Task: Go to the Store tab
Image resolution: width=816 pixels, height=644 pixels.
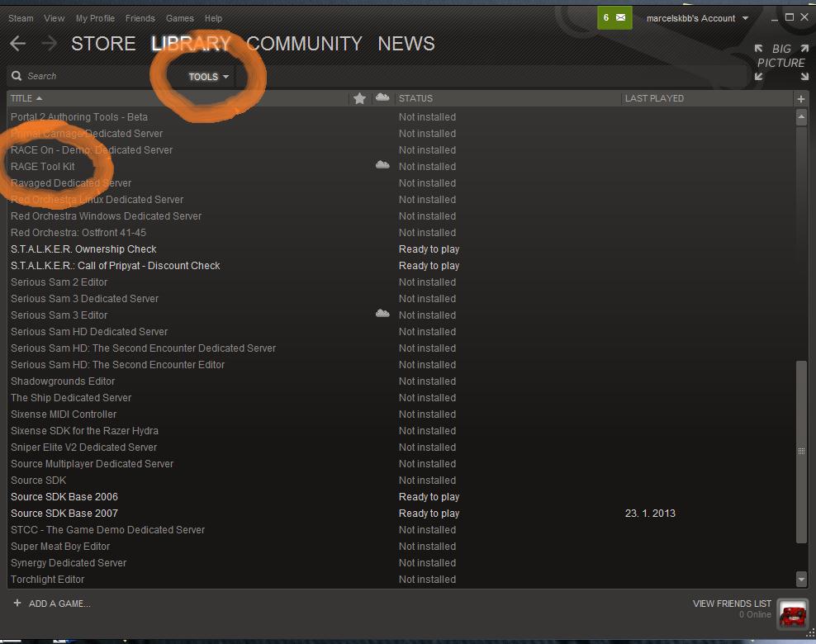Action: click(x=103, y=44)
